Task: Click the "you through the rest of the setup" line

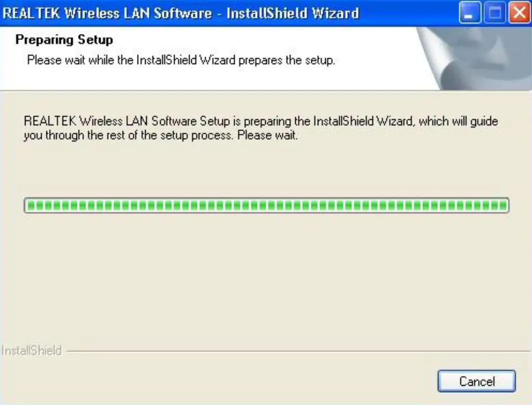Action: (128, 135)
